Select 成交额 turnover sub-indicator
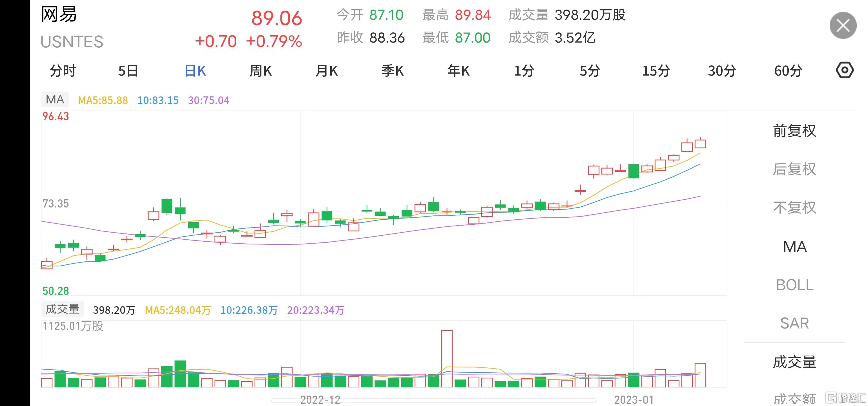Viewport: 868px width, 406px height. pyautogui.click(x=794, y=399)
